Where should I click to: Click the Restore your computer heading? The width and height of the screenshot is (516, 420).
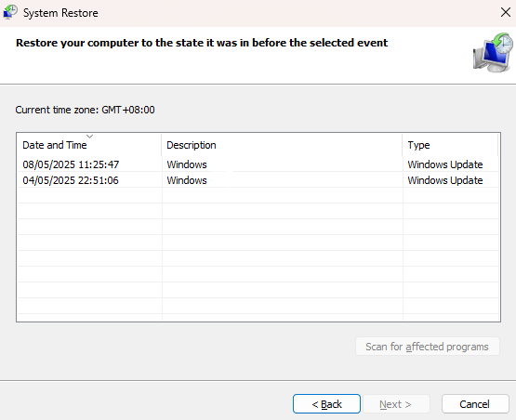point(202,43)
